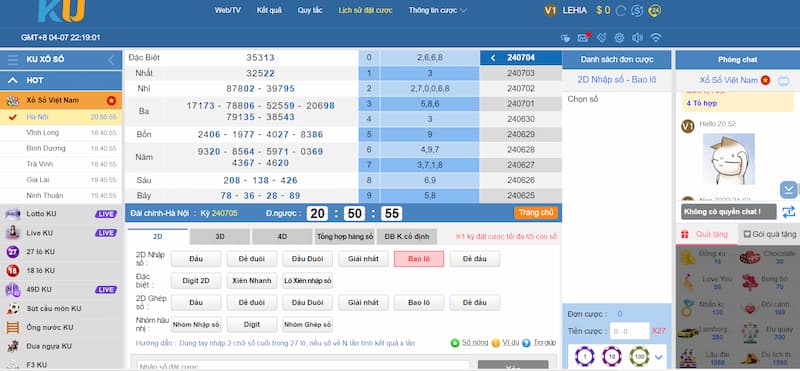Select Gia Lai lottery

(61, 180)
